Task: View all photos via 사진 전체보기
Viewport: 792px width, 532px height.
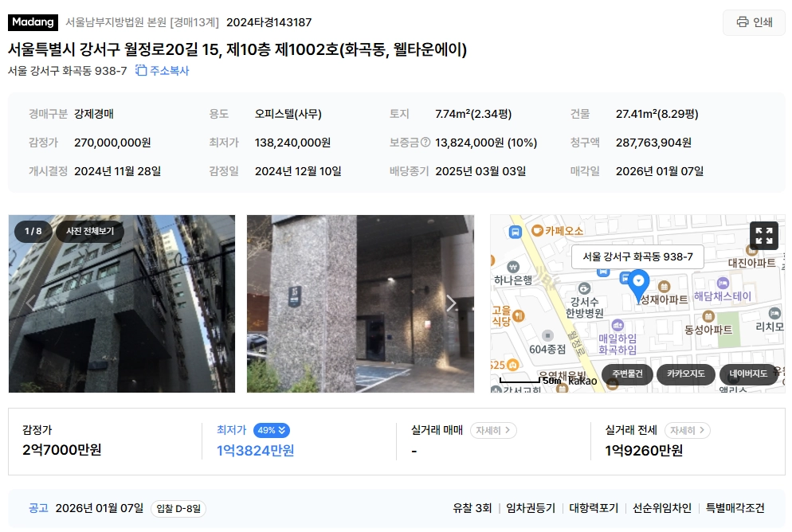Action: [x=90, y=231]
